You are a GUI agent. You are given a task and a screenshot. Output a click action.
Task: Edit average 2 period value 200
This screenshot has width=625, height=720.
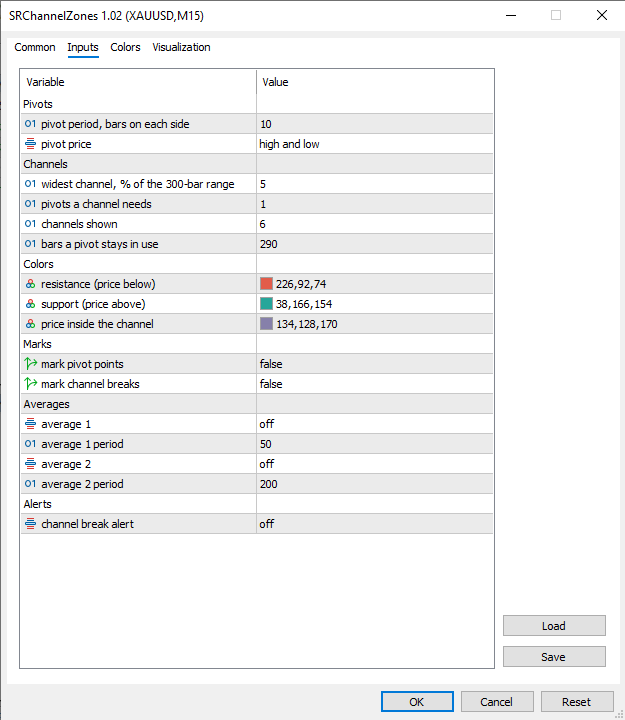point(375,484)
